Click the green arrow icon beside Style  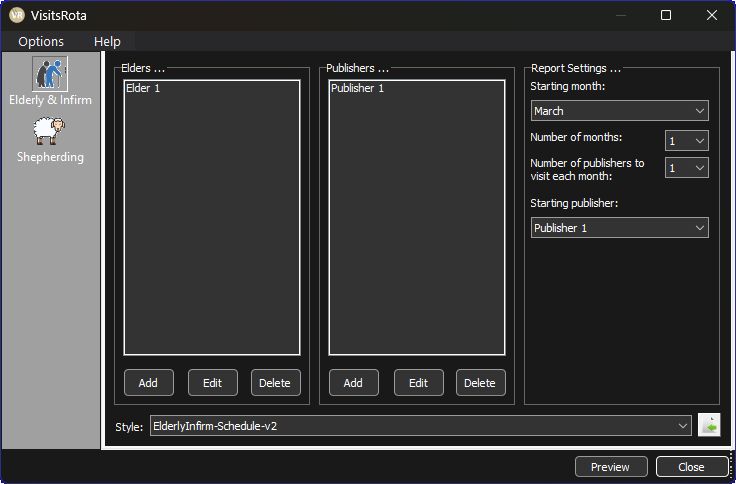tap(709, 425)
